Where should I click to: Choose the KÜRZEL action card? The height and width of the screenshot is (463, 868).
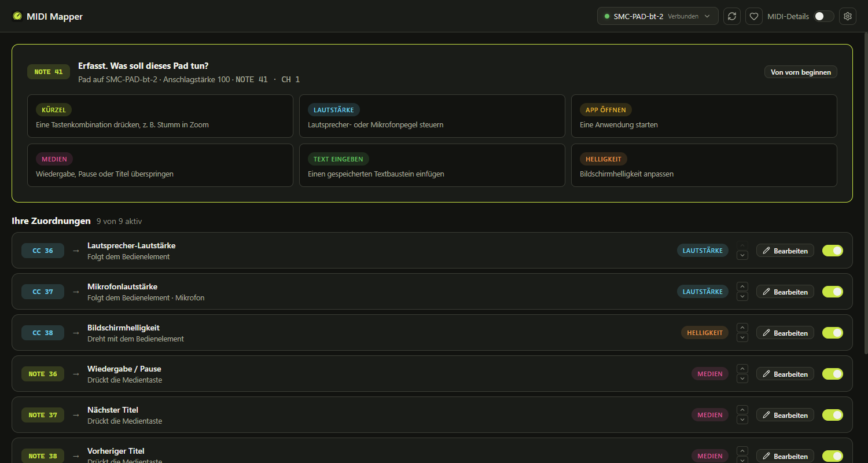click(x=160, y=116)
